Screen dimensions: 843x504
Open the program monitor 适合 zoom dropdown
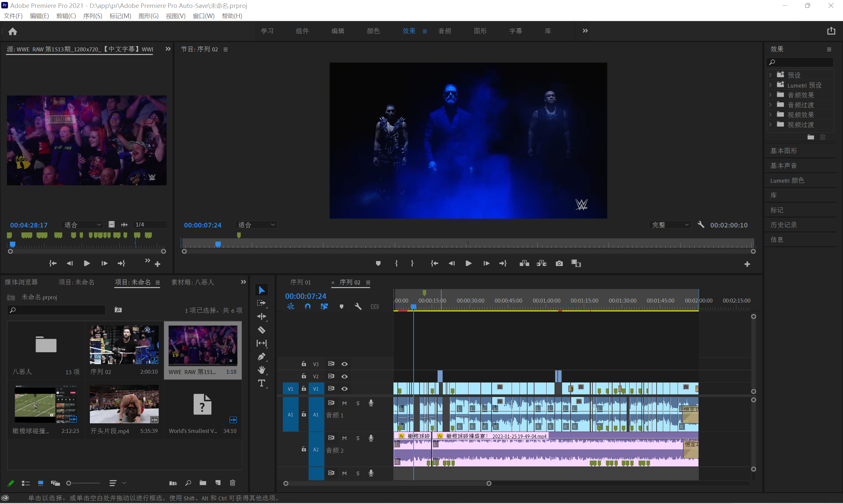[256, 225]
